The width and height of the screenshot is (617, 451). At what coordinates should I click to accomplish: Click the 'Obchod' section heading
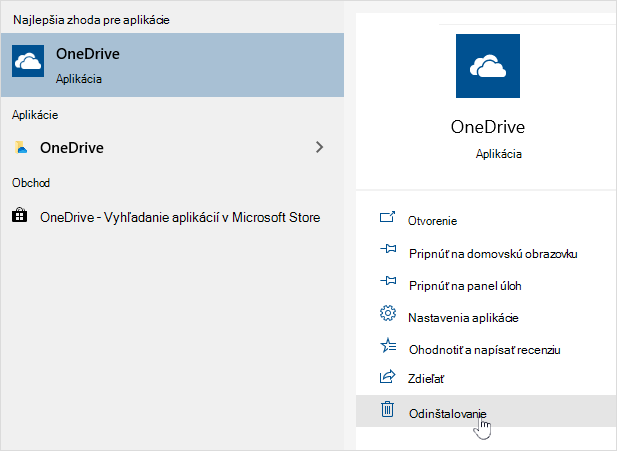(x=31, y=183)
